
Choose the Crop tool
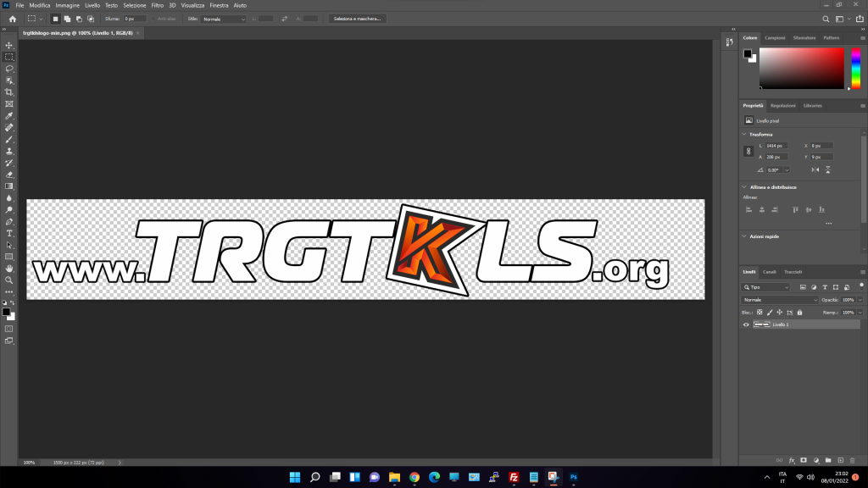[x=9, y=92]
